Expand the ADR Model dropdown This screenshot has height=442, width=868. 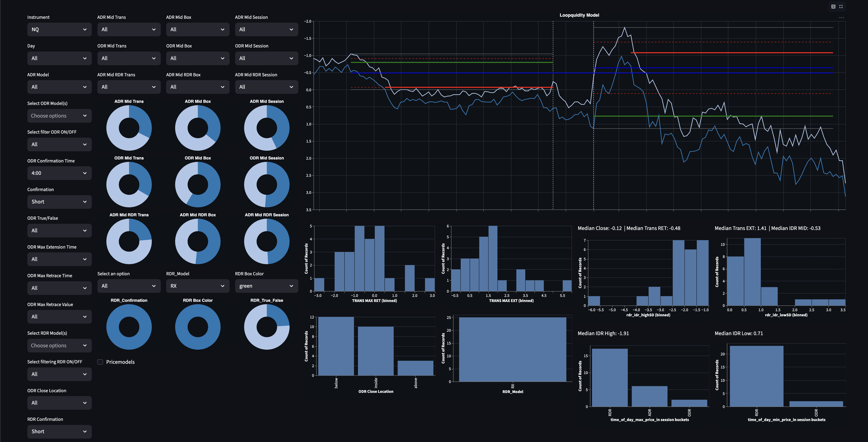click(x=59, y=87)
